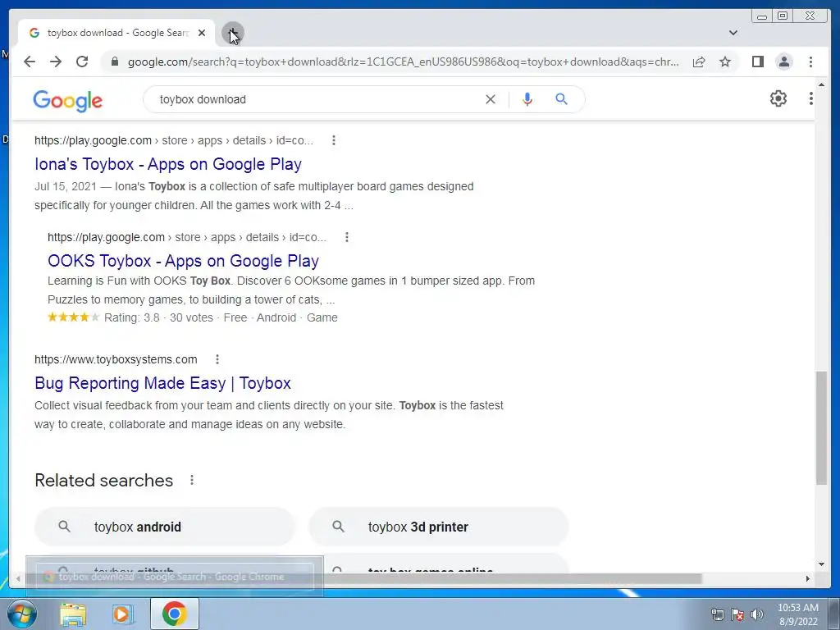Open options for OOKS Toybox result

click(347, 237)
